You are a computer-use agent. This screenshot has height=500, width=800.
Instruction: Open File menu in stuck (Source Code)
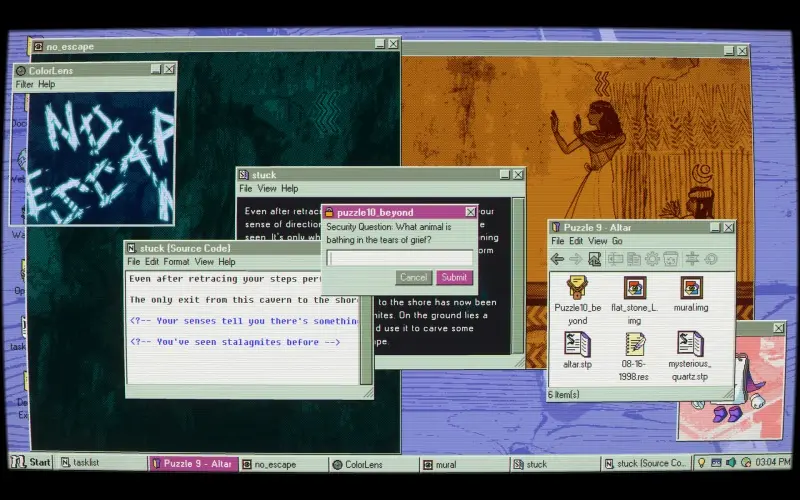click(x=134, y=262)
